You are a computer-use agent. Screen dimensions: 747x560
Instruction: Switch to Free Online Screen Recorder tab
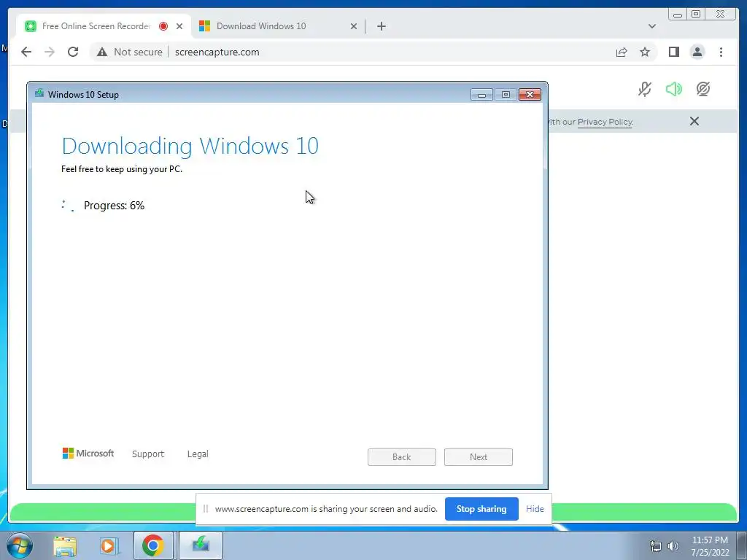tap(96, 26)
